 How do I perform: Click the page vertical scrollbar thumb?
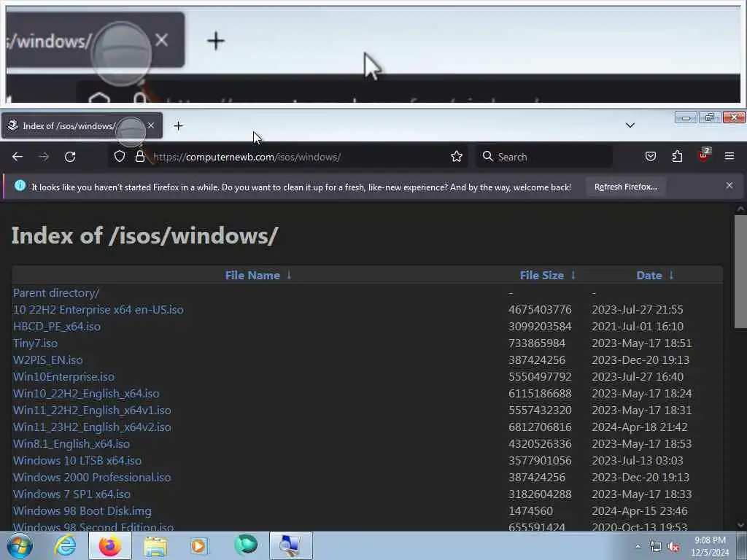740,271
